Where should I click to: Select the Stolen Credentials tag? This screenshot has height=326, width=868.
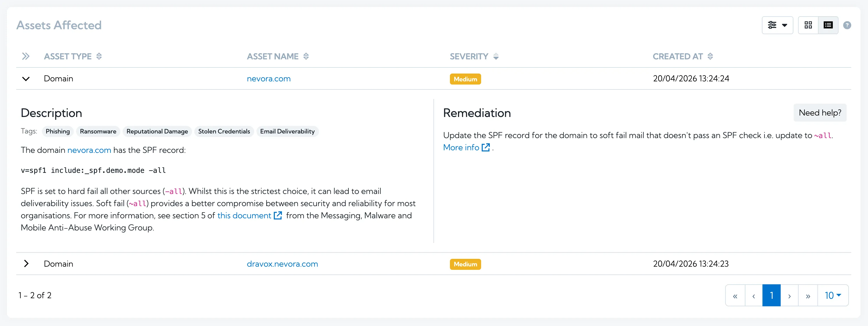[224, 131]
